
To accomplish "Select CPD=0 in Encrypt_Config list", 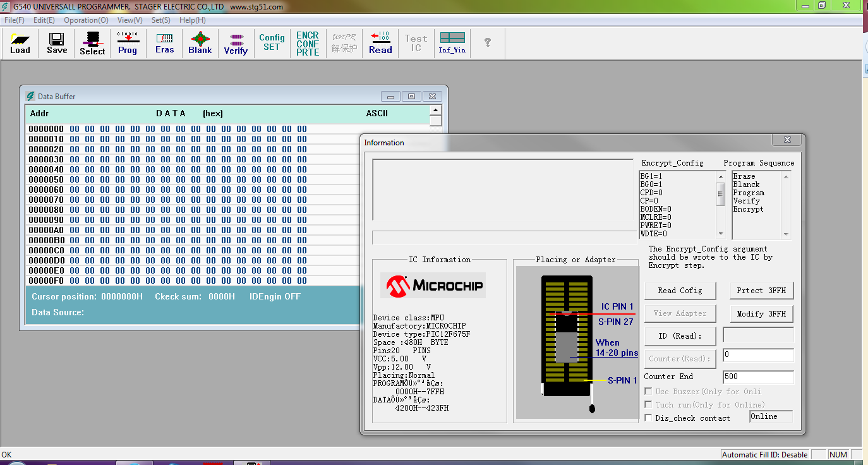I will pyautogui.click(x=651, y=193).
